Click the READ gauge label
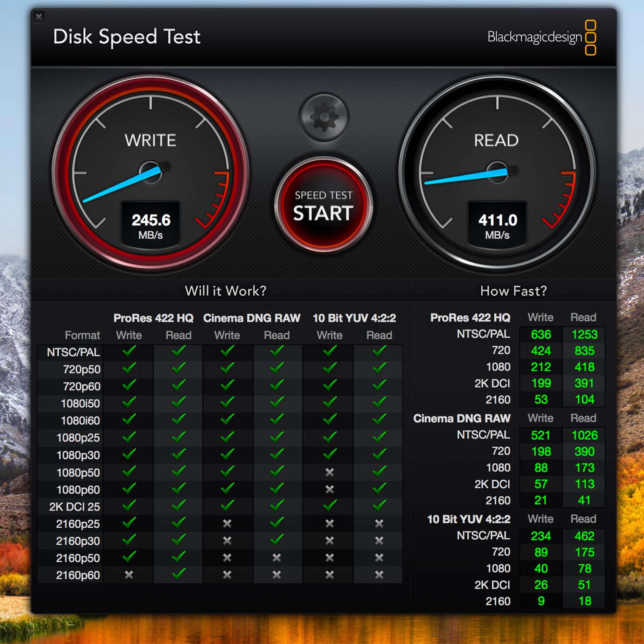 (x=496, y=140)
